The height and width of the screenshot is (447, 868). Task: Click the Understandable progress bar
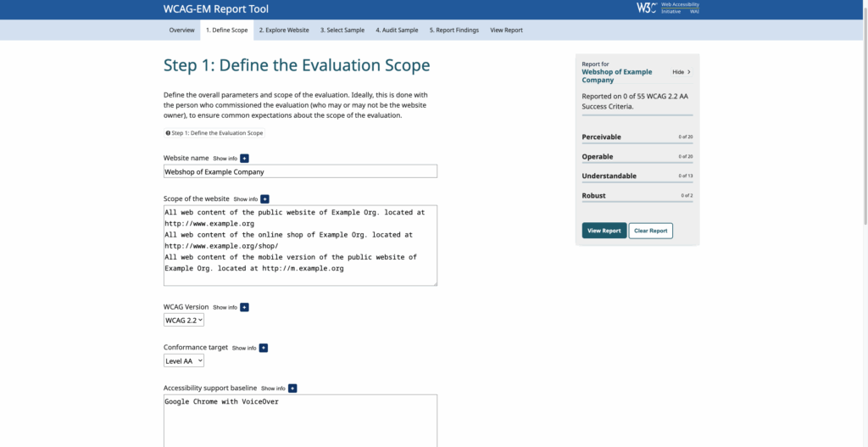point(637,182)
